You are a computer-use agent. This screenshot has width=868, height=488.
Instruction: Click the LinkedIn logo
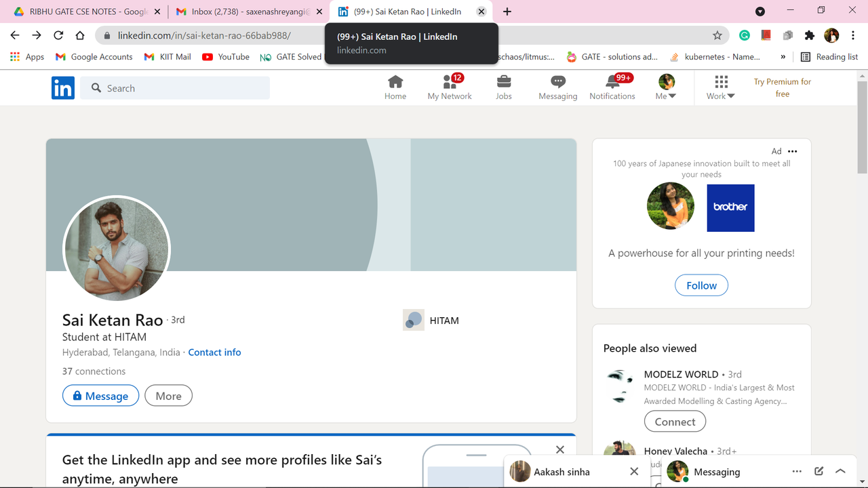coord(63,88)
